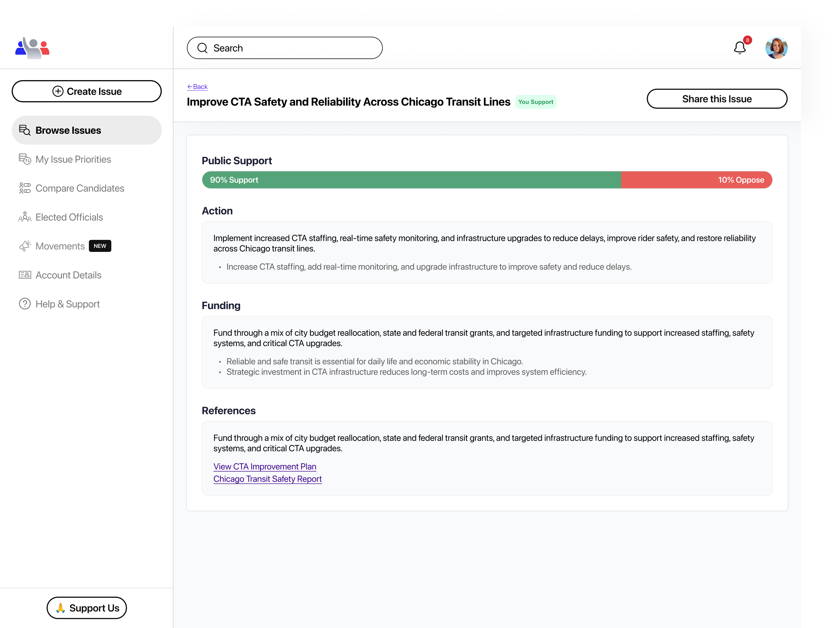Screen dimensions: 840x628
Task: Click the 90% Support bar segment
Action: click(411, 180)
